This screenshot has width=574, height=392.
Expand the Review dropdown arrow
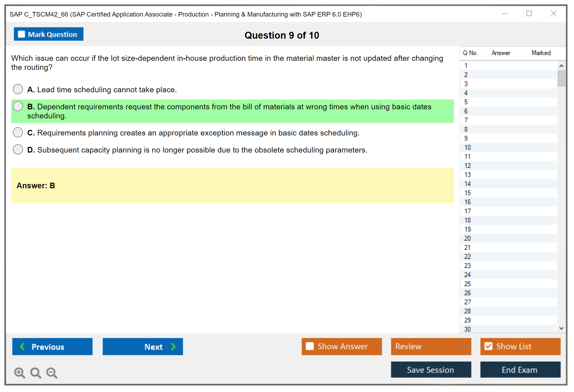pos(463,346)
